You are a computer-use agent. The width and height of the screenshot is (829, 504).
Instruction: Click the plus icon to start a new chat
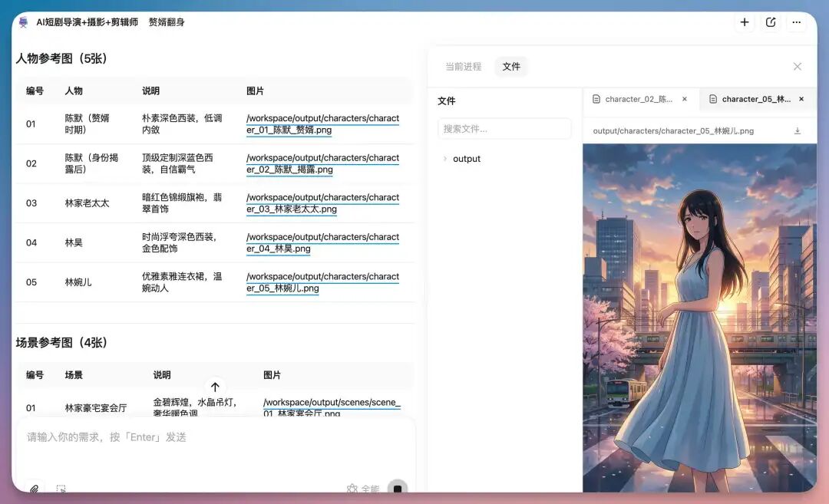(744, 22)
